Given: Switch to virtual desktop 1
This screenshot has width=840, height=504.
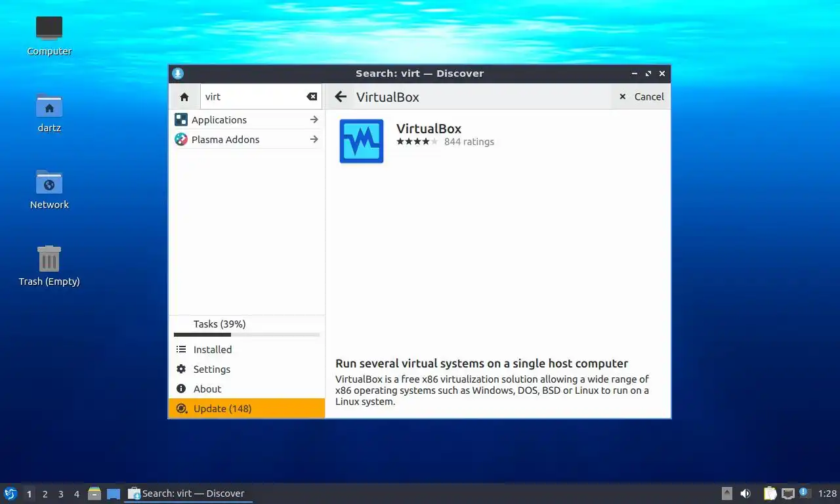Looking at the screenshot, I should (x=29, y=494).
